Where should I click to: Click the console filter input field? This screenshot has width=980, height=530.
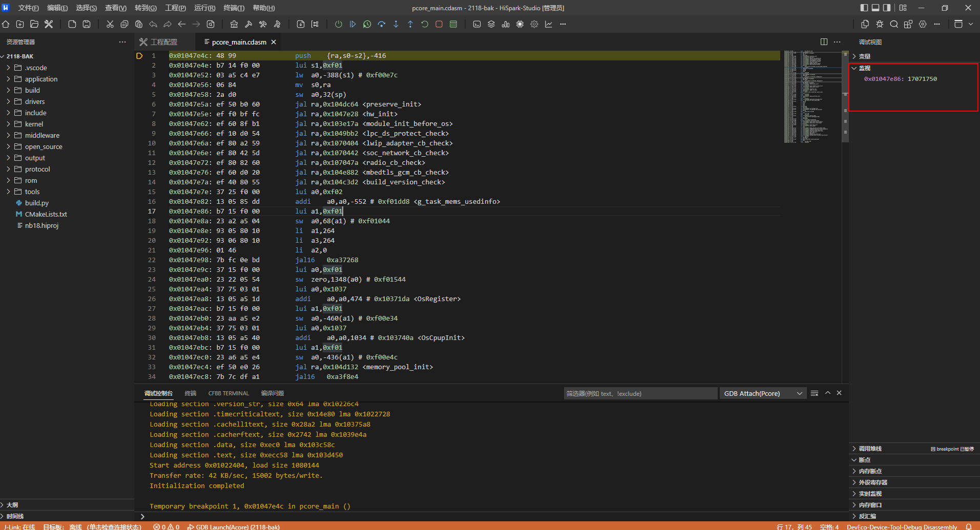(x=640, y=393)
